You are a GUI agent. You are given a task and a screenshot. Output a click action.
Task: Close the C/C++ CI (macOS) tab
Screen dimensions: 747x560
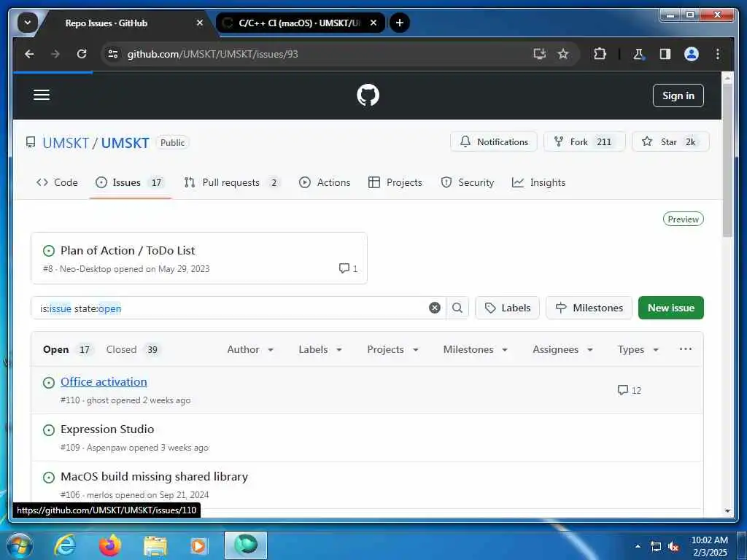tap(373, 23)
